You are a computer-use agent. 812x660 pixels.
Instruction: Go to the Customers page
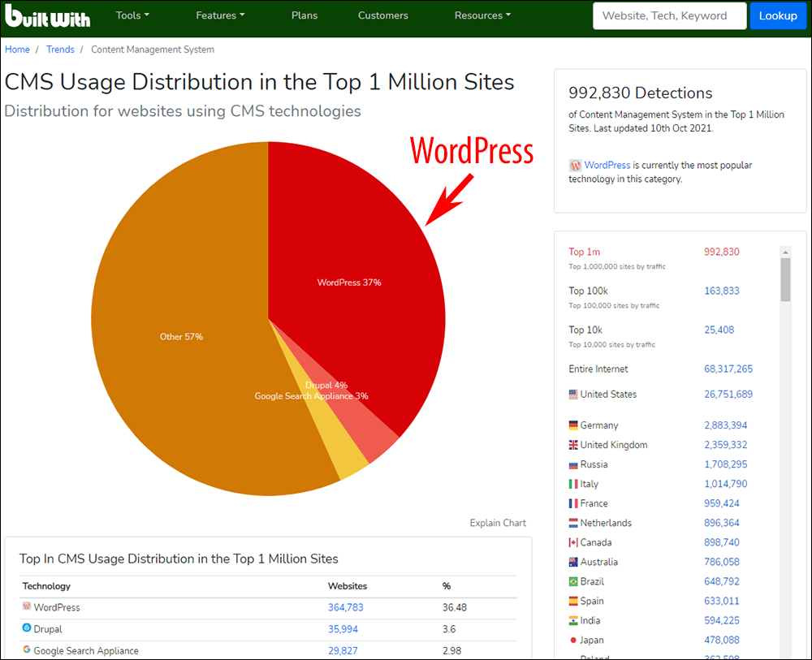pyautogui.click(x=383, y=15)
